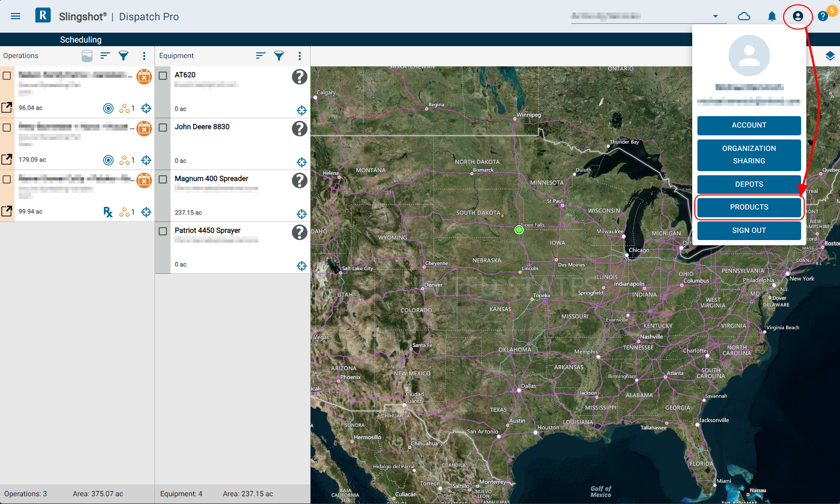Open the help question mark icon

click(822, 16)
